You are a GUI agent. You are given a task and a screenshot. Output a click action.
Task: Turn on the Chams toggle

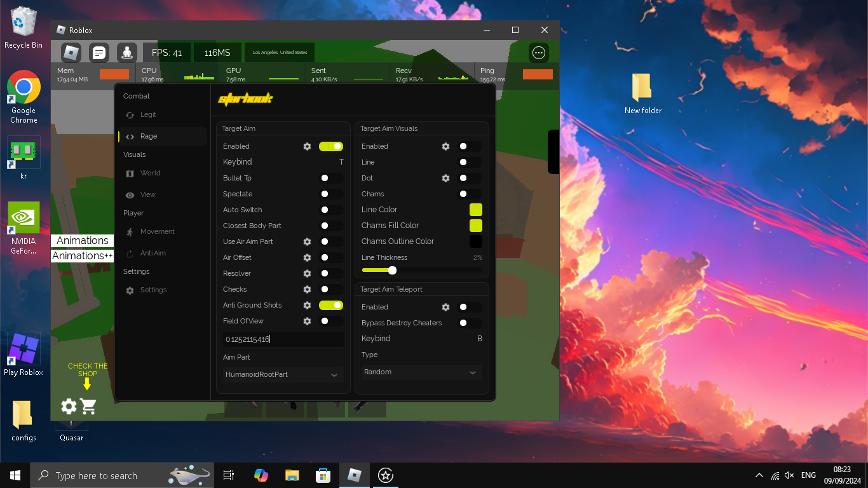pyautogui.click(x=470, y=194)
